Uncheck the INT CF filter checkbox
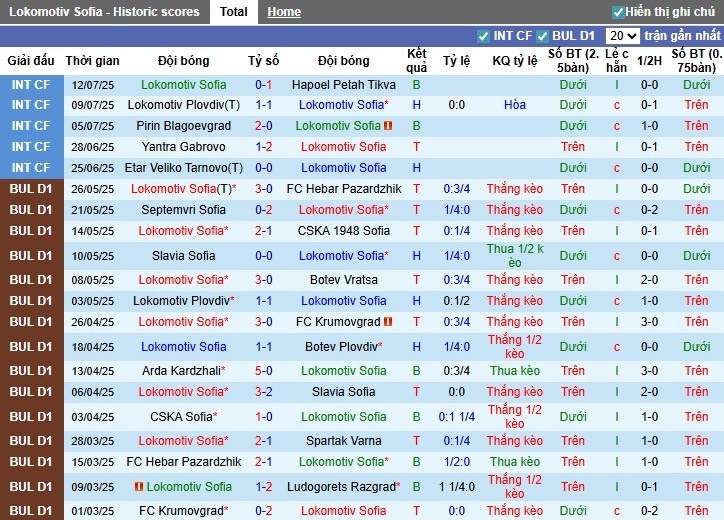The width and height of the screenshot is (724, 520). 484,36
